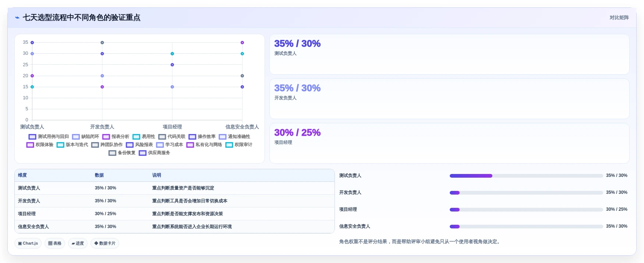Image resolution: width=644 pixels, height=263 pixels.
Task: Click the text 重点判断是否能支撑发布和资源决策
Action: pyautogui.click(x=188, y=214)
